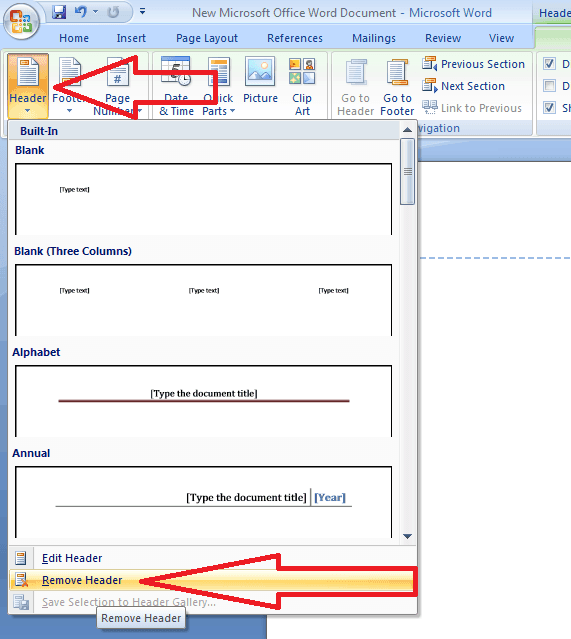Screen dimensions: 571x639
Task: Toggle the third options checkbox
Action: (x=549, y=108)
